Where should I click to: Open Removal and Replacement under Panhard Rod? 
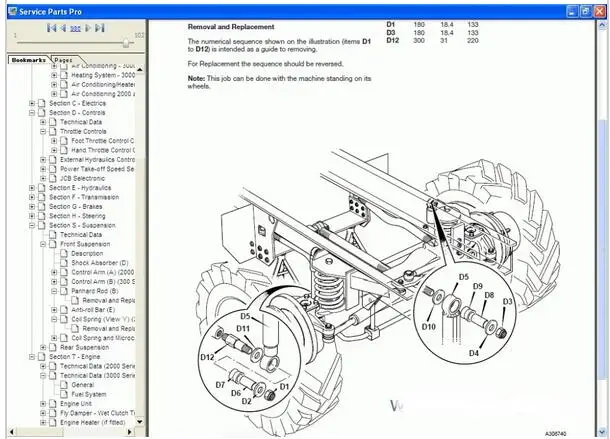[x=109, y=300]
